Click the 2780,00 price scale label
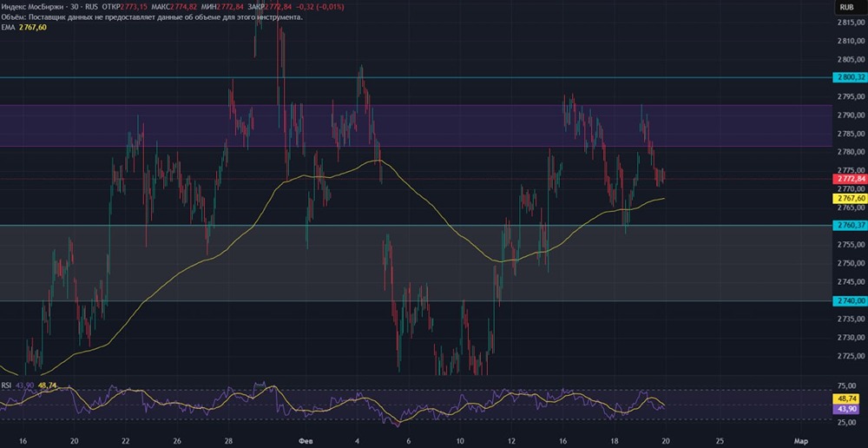Viewport: 868px width, 448px height. (x=851, y=152)
